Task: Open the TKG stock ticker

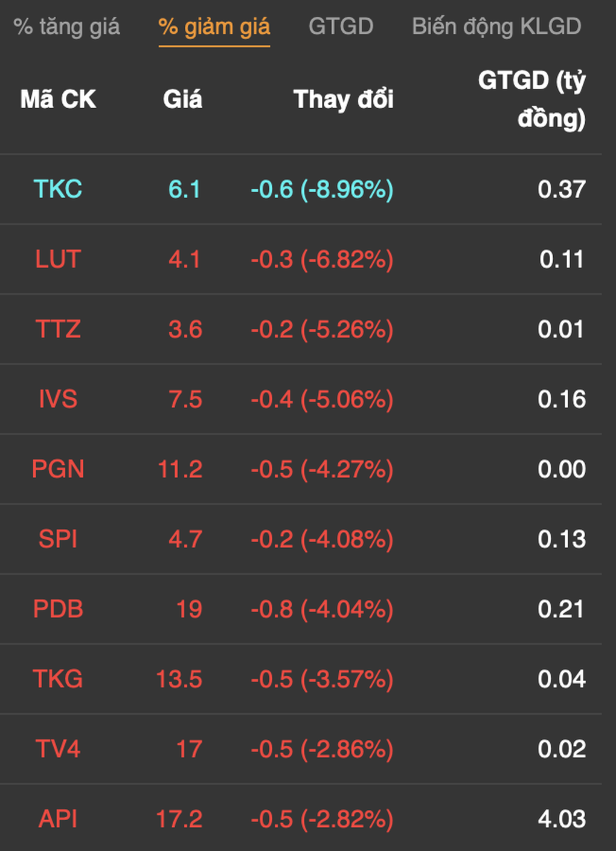Action: coord(58,679)
